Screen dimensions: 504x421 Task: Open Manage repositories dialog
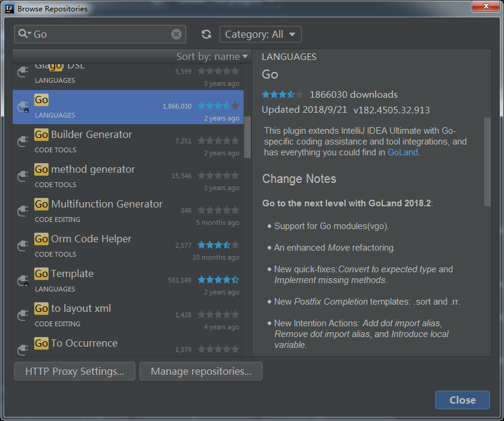tap(201, 371)
